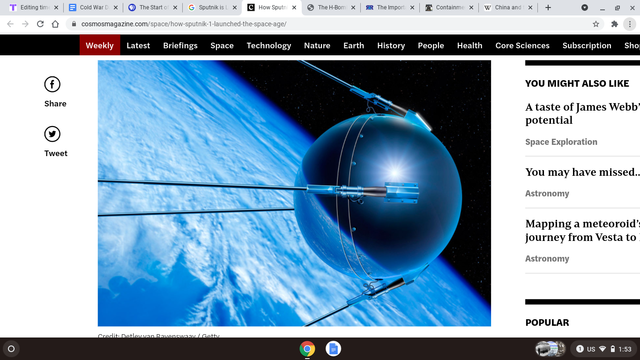The width and height of the screenshot is (640, 360).
Task: Read 'You may have missed' article
Action: (582, 172)
